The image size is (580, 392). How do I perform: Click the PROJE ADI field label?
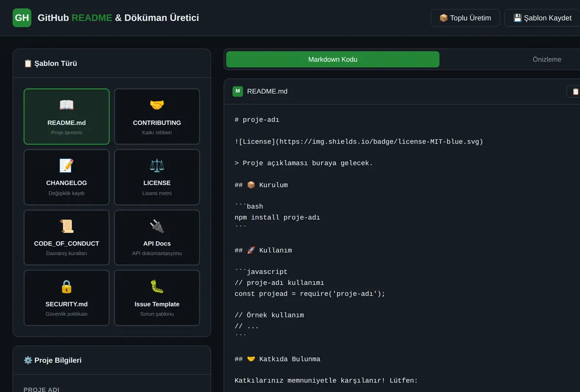[41, 390]
